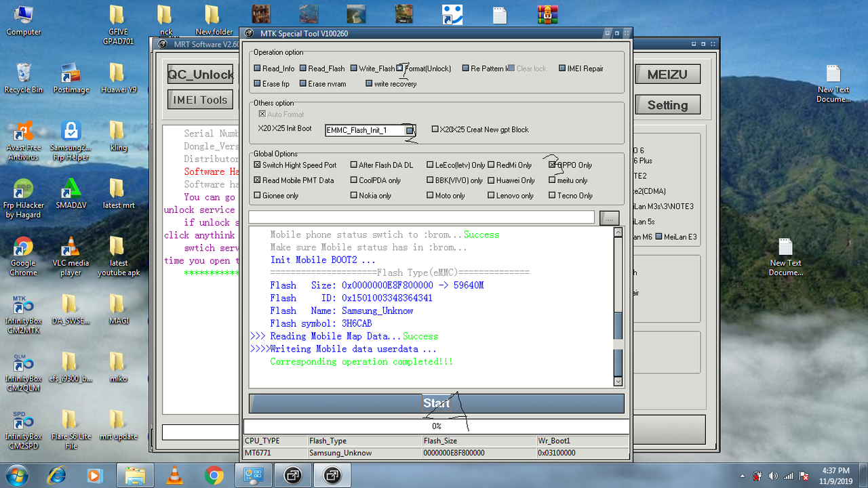The width and height of the screenshot is (868, 488).
Task: Open Setting in MRT window
Action: coord(667,105)
